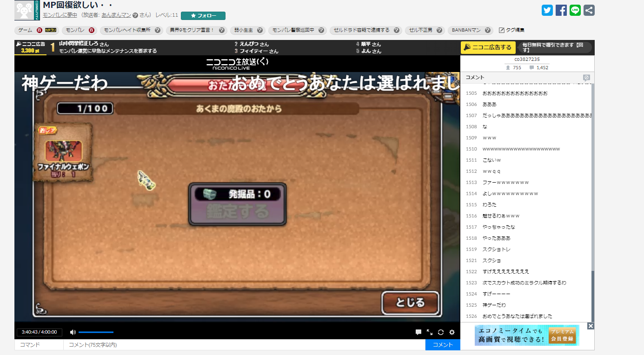
Task: Click the 鑑定する button in the game
Action: point(237,212)
